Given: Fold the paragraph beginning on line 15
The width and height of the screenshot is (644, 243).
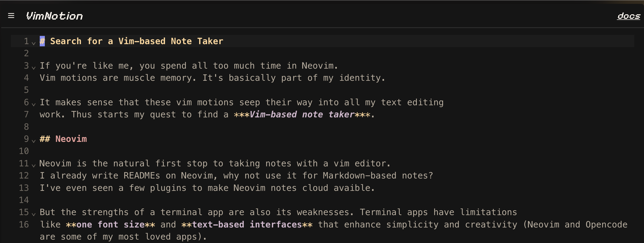Looking at the screenshot, I should point(34,214).
